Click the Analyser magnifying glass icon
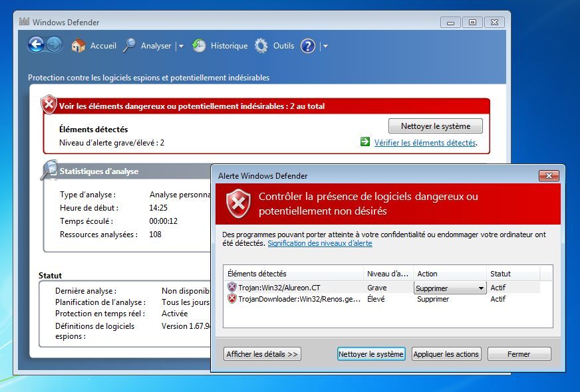 (130, 46)
